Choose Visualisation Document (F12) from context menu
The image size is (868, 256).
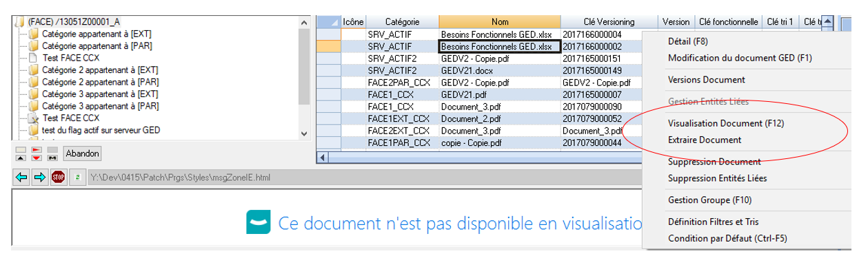(726, 124)
